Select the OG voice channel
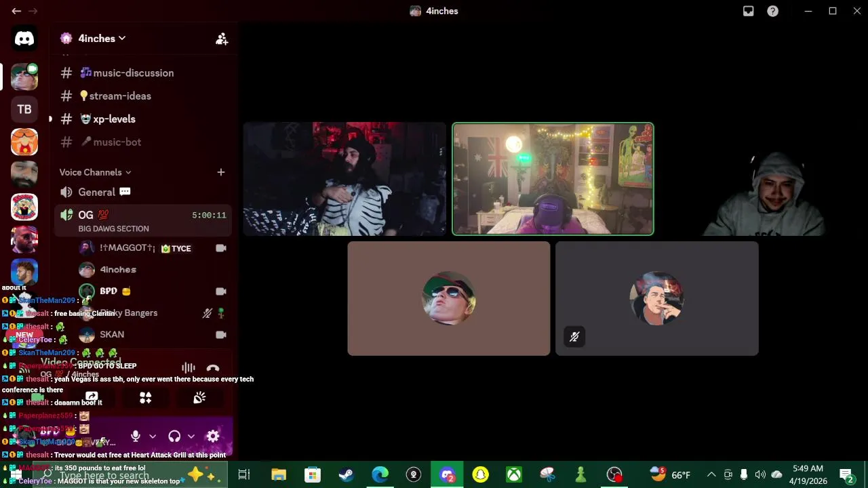Viewport: 868px width, 488px height. point(142,220)
